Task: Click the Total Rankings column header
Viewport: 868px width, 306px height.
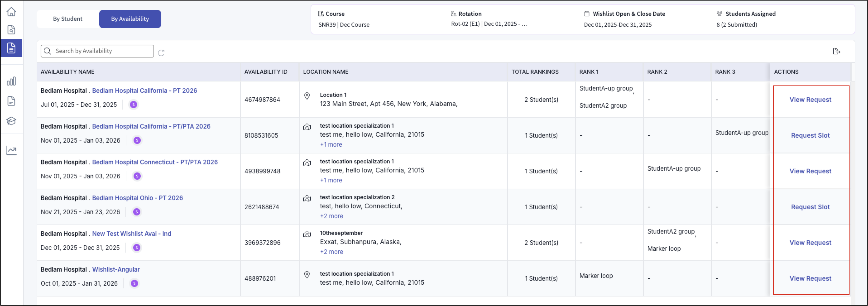Action: point(535,72)
